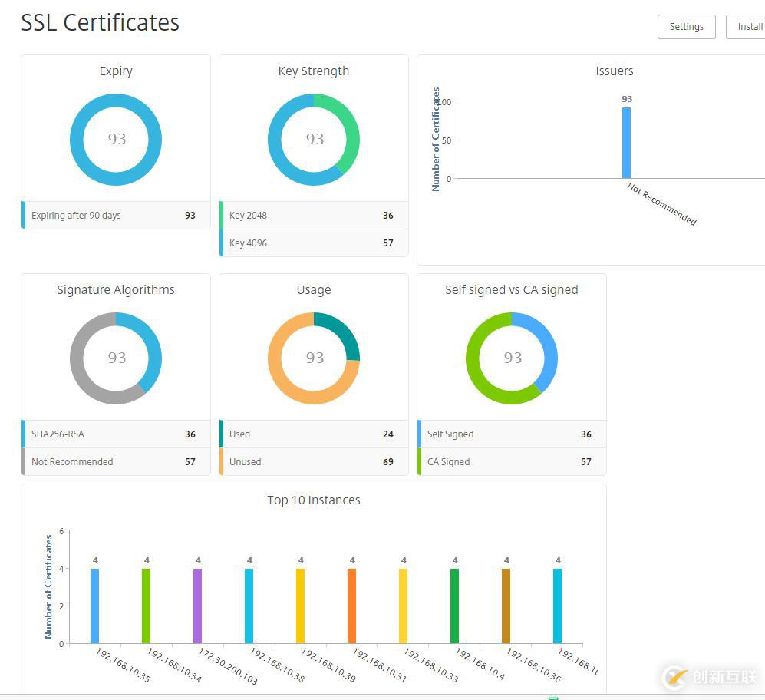Select the Expiring after 90 days row
Viewport: 765px width, 700px height.
point(115,216)
